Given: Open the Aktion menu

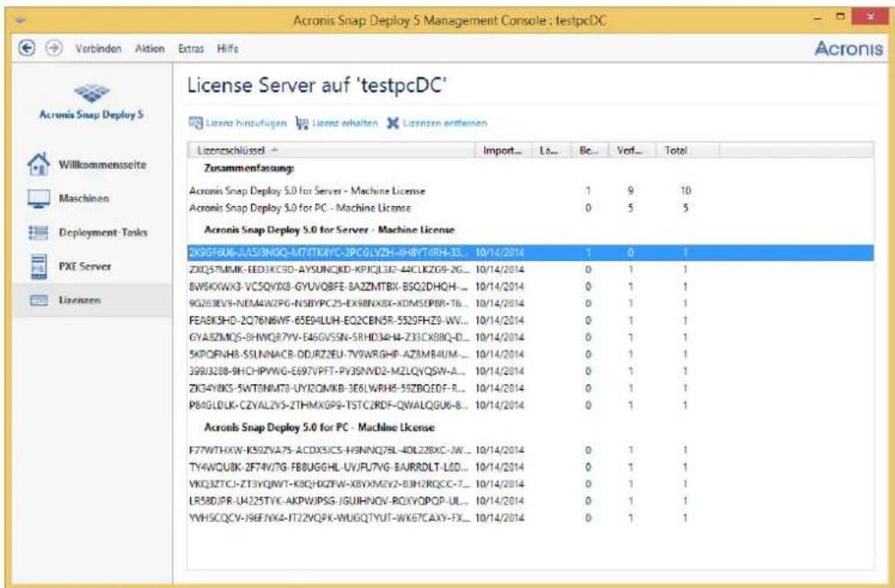Looking at the screenshot, I should 150,49.
